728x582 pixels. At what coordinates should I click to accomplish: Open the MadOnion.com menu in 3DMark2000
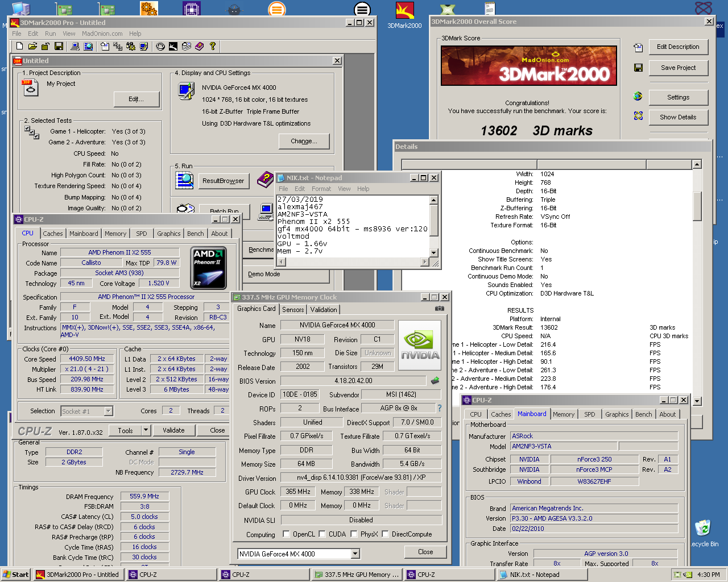tap(102, 34)
